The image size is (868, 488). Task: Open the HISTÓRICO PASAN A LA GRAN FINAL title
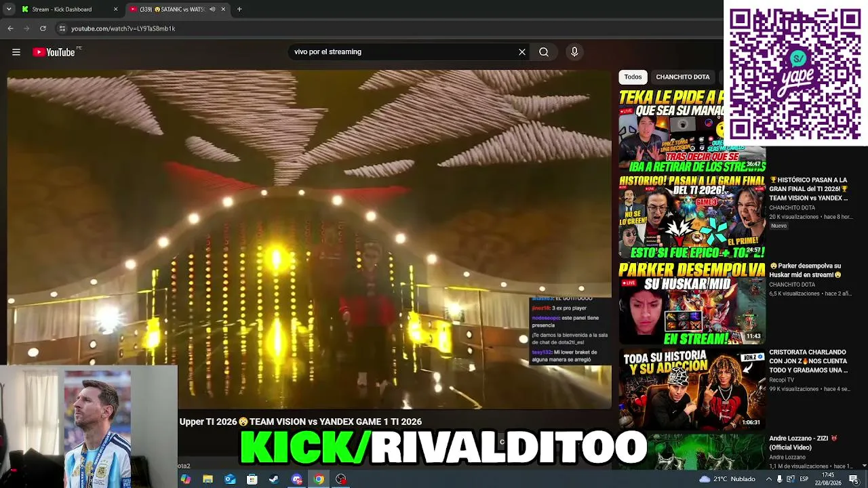pos(809,189)
